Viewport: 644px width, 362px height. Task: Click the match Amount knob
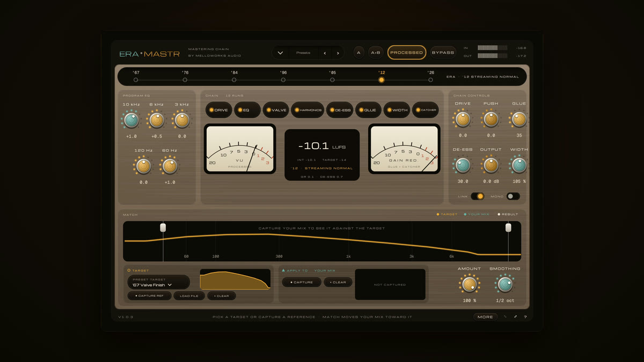coord(470,284)
